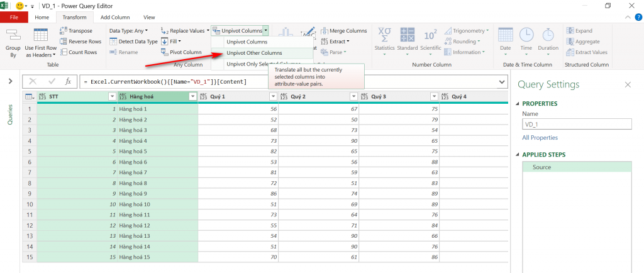Open the Quick Access Toolbar customize arrow
Viewport: 644px width, 273px height.
click(32, 6)
